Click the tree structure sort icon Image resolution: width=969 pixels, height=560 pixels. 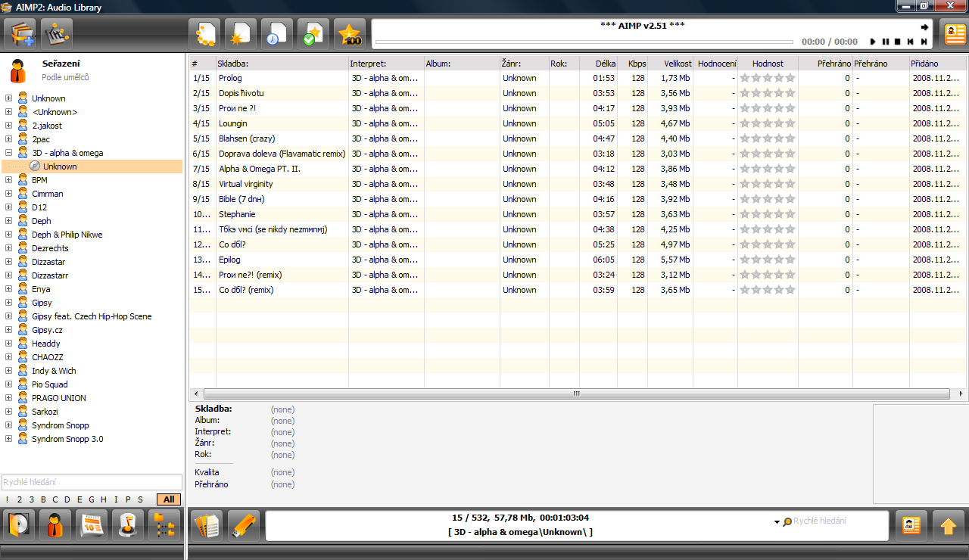tap(164, 525)
